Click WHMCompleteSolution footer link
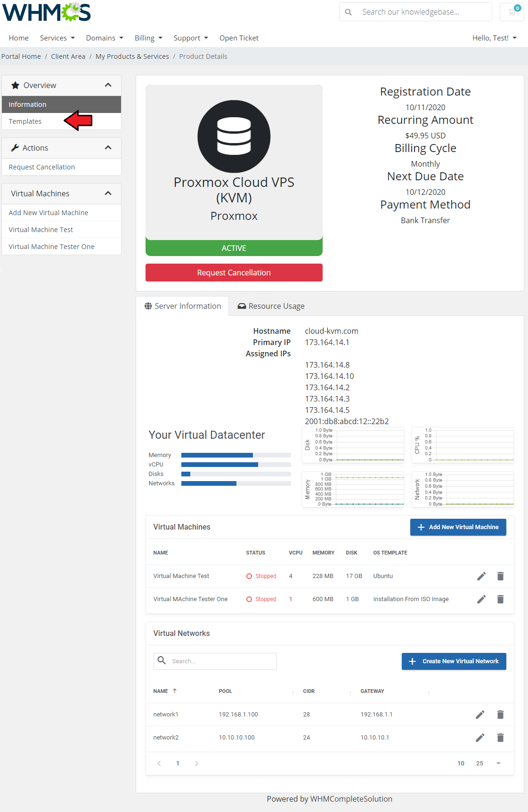 click(x=351, y=799)
